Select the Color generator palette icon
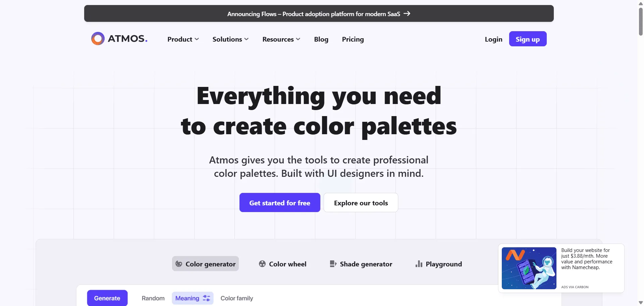644x306 pixels. (x=179, y=264)
